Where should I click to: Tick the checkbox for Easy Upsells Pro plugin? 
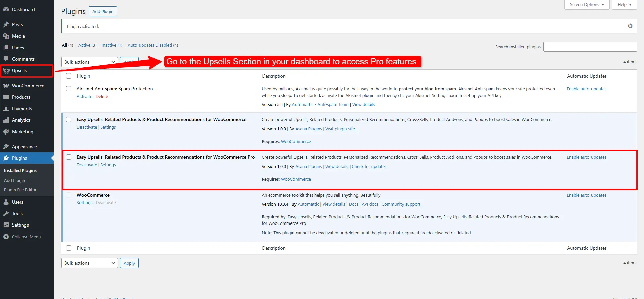coord(69,157)
